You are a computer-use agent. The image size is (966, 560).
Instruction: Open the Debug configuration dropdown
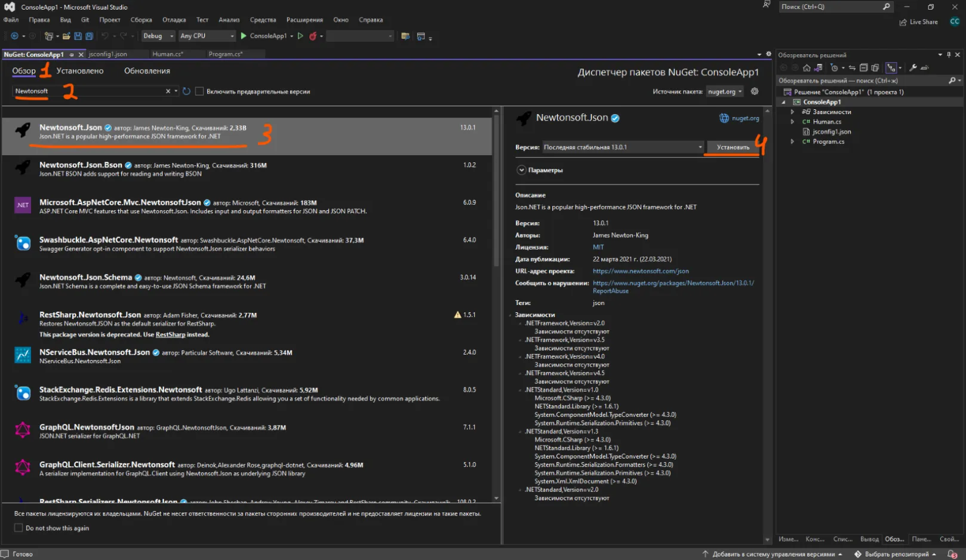[158, 36]
